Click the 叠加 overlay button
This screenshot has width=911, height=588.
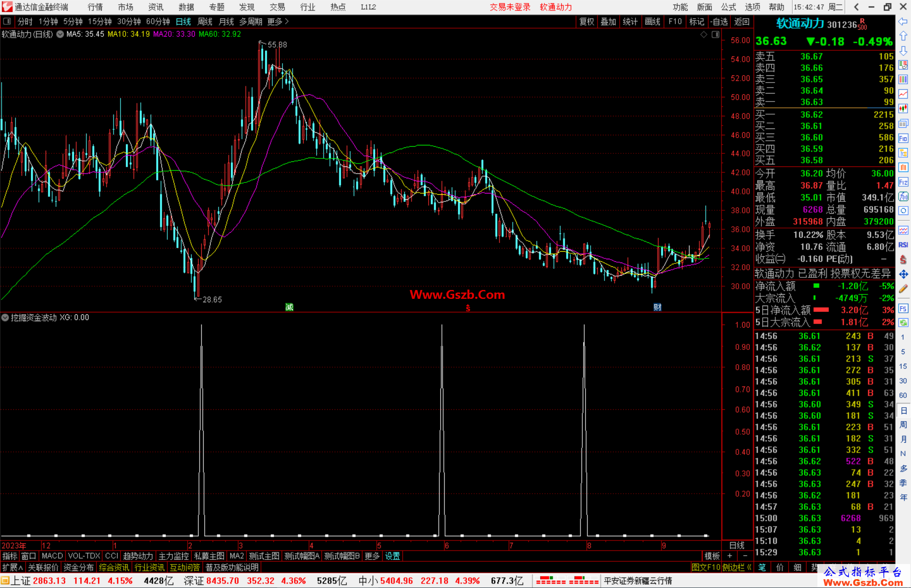tap(608, 21)
